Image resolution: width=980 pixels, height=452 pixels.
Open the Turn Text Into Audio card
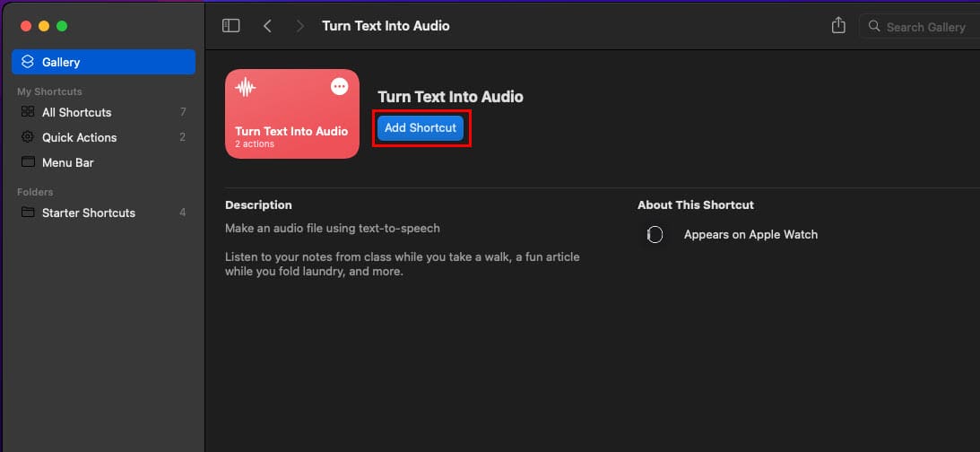pyautogui.click(x=292, y=114)
